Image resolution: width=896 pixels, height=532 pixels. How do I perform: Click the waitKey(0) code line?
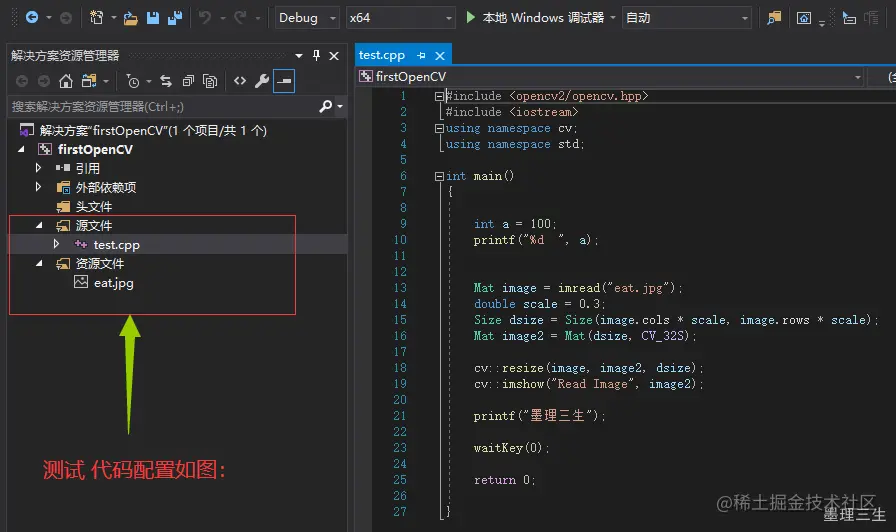pos(511,448)
